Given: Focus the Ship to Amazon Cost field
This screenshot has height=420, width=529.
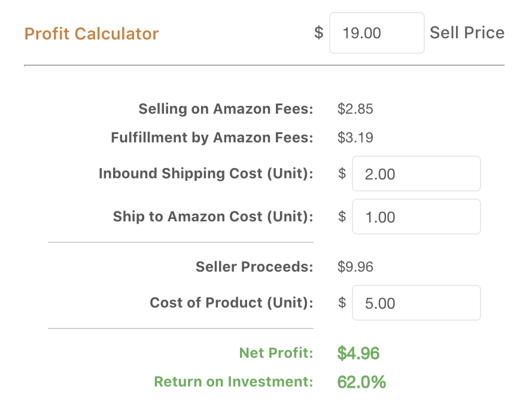Looking at the screenshot, I should tap(416, 217).
